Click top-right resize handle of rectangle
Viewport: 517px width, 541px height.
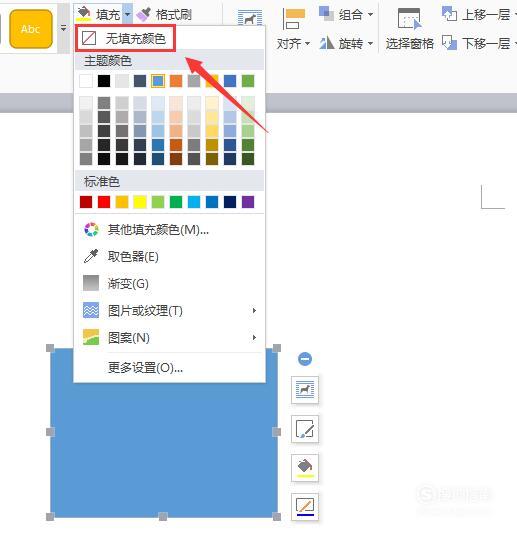(x=276, y=348)
